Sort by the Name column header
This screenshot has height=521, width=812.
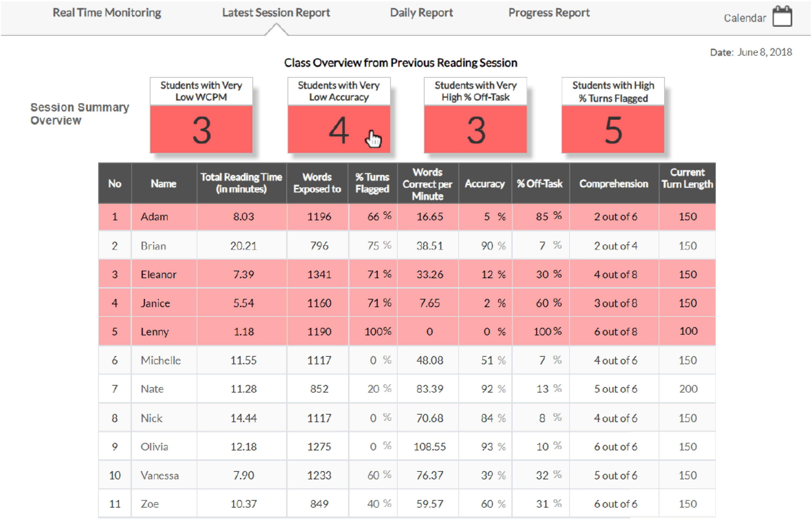(164, 183)
